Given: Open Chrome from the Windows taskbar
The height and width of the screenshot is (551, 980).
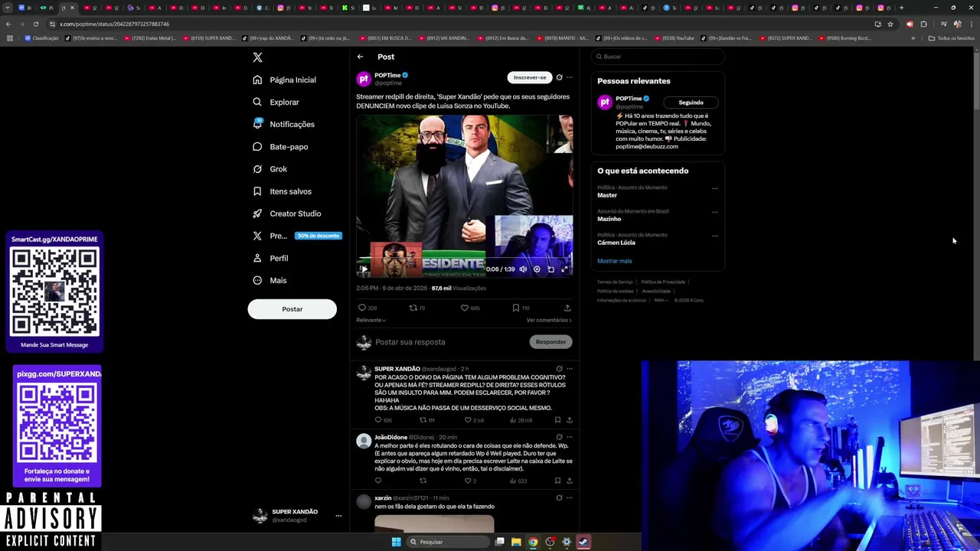Looking at the screenshot, I should (533, 542).
